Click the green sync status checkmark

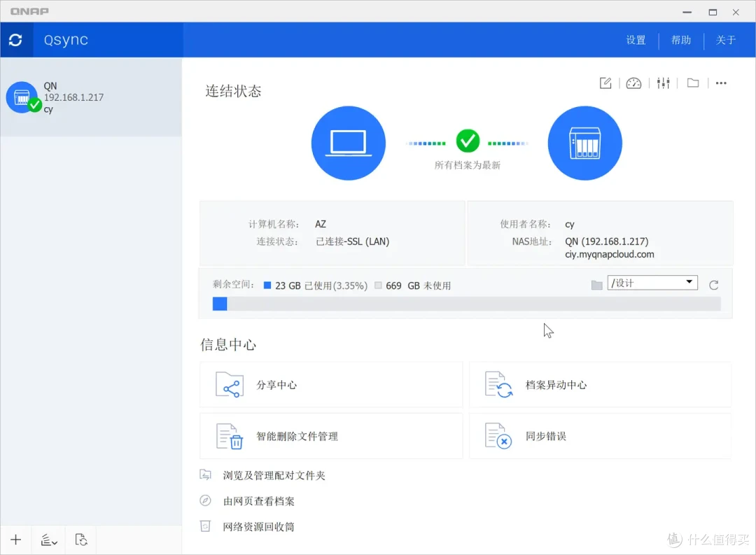tap(468, 141)
